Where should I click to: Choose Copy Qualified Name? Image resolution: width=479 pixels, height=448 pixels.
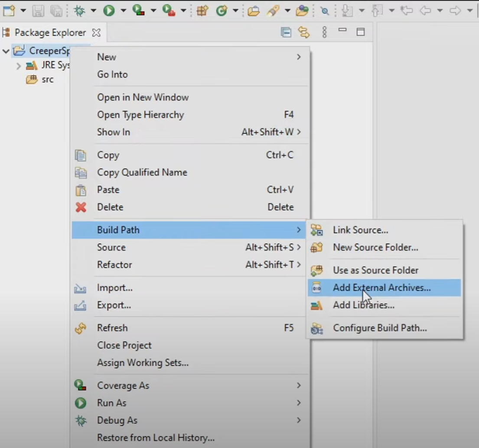coord(190,172)
